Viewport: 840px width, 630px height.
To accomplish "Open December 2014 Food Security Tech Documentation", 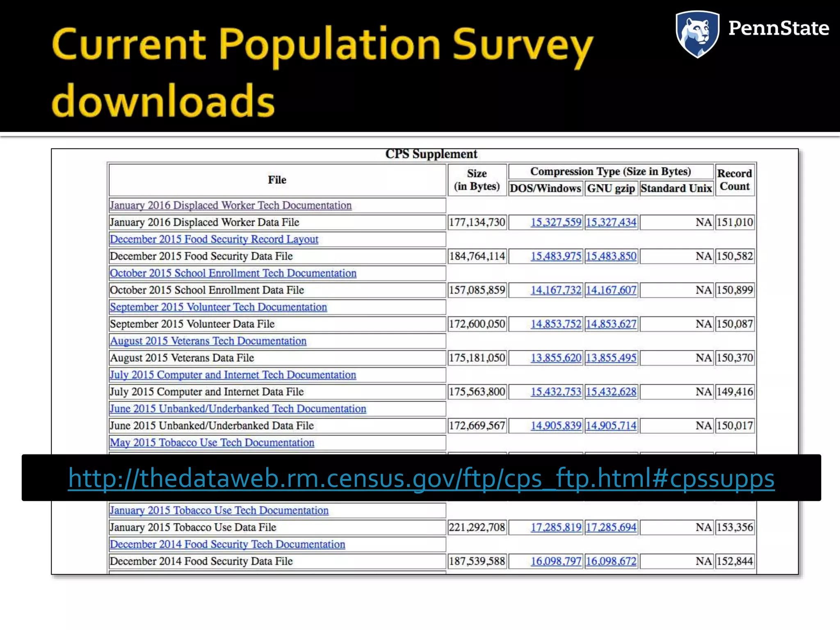I will click(227, 544).
